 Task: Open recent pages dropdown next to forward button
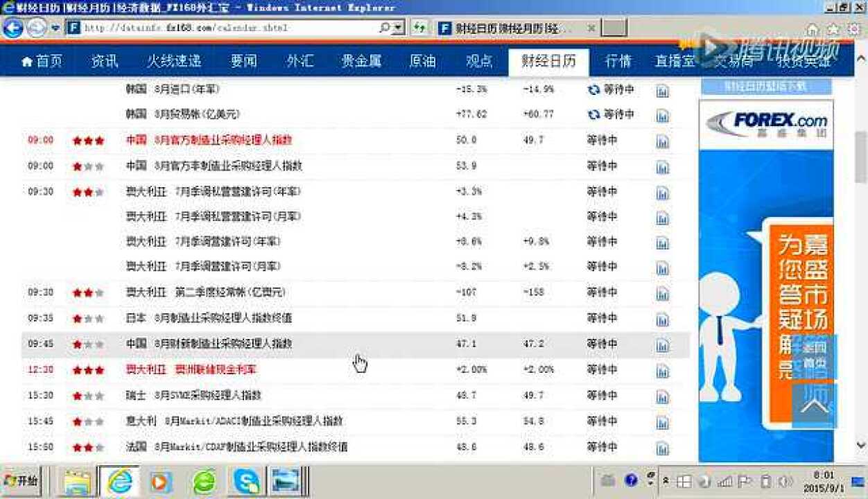point(55,28)
